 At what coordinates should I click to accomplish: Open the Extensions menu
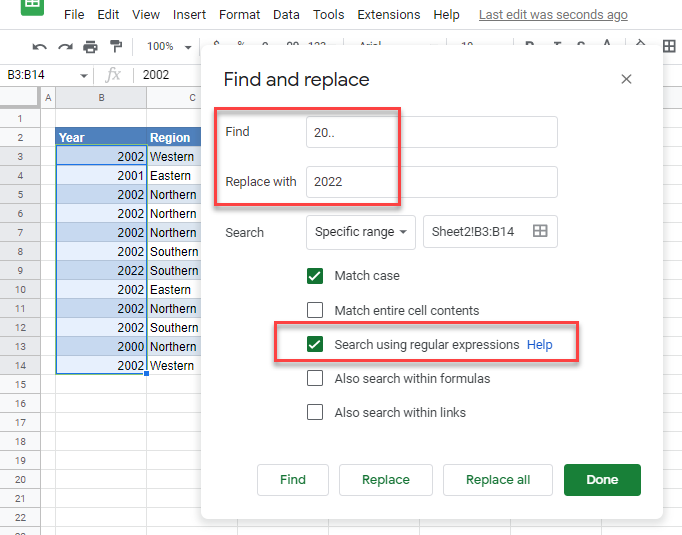pyautogui.click(x=389, y=15)
